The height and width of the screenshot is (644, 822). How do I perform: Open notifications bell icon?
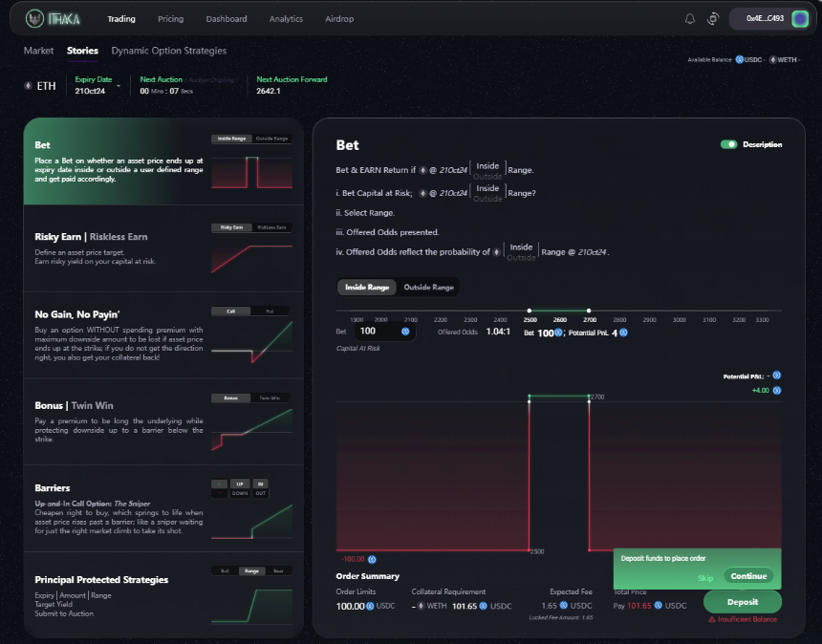point(690,19)
